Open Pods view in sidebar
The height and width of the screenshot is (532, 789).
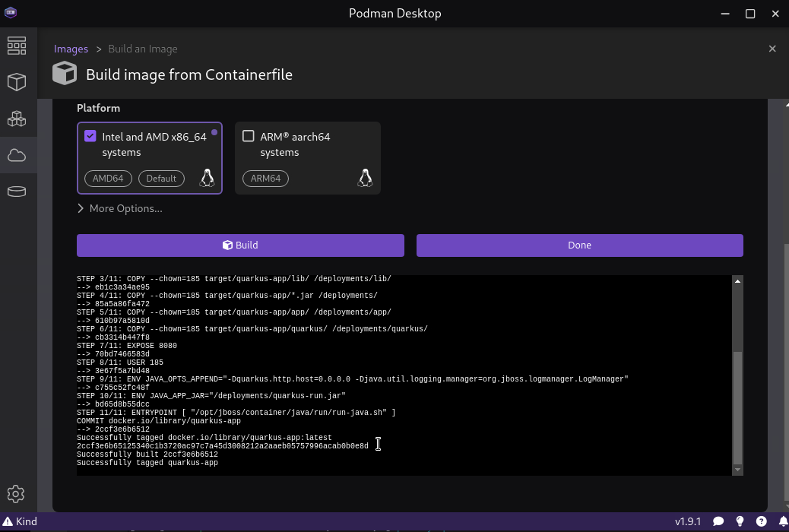click(x=17, y=119)
